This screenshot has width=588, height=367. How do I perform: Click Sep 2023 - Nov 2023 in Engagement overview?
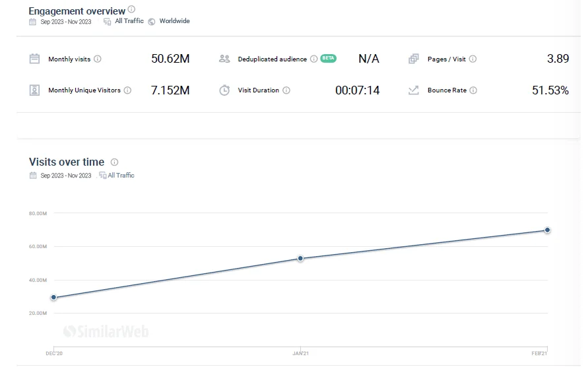click(66, 22)
